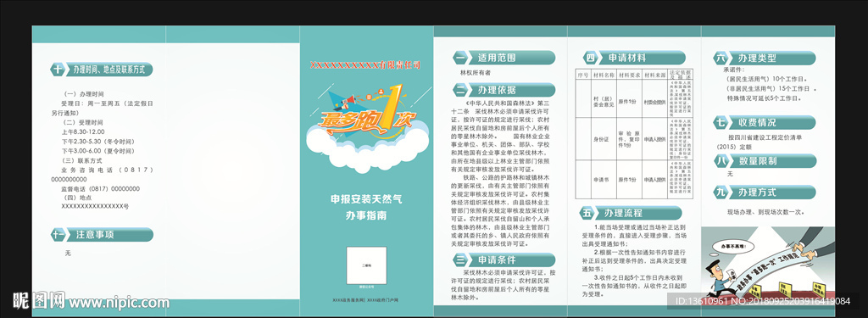Select the 申请材料 section heading
This screenshot has width=868, height=318.
[x=634, y=58]
